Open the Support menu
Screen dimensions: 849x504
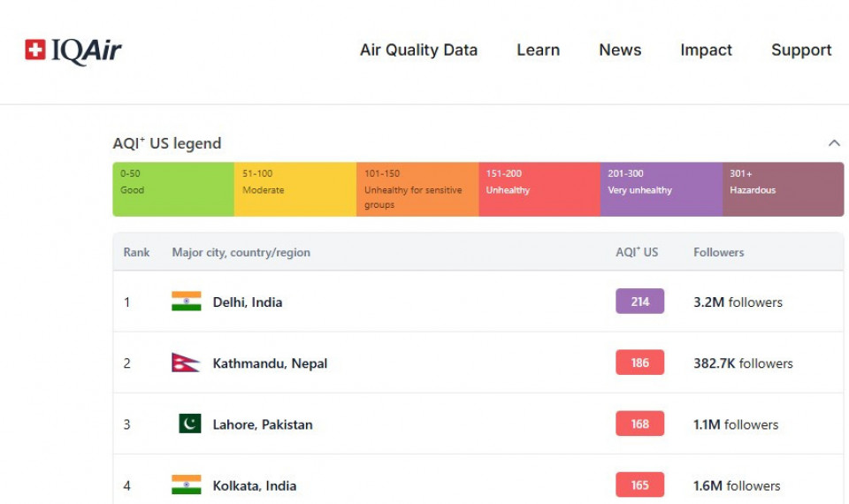(801, 50)
